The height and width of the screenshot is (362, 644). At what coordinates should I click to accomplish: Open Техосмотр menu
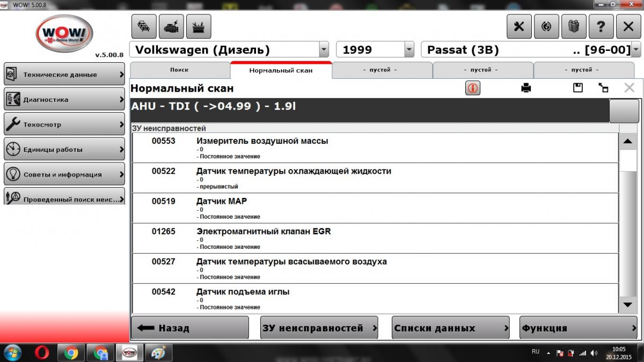pos(64,124)
